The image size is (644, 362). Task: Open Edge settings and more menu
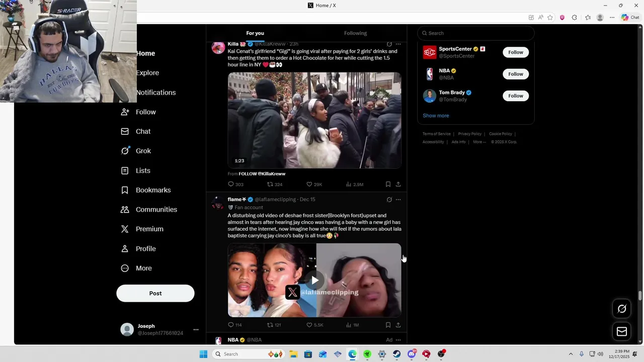(x=612, y=18)
